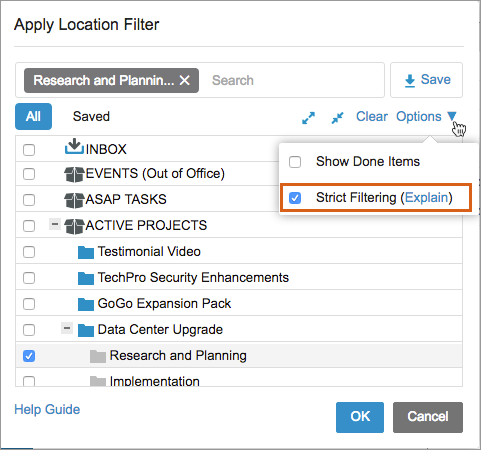This screenshot has width=481, height=450.
Task: Click the EVENTS (Out of Office) package icon
Action: coord(74,174)
